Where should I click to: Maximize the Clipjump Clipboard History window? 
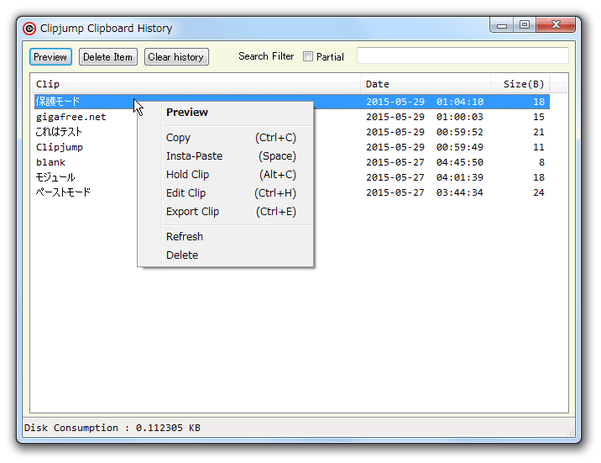click(525, 25)
